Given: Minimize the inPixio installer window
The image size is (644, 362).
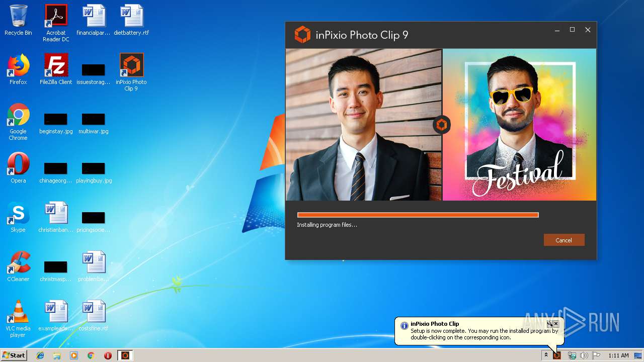Looking at the screenshot, I should coord(557,30).
